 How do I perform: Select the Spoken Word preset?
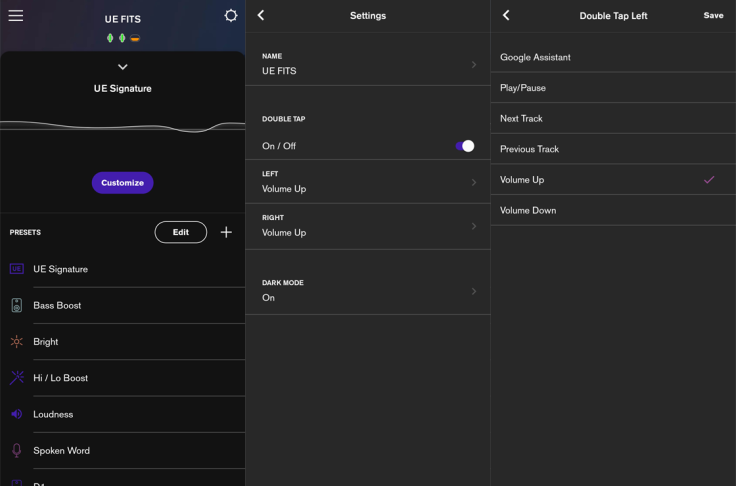(123, 450)
